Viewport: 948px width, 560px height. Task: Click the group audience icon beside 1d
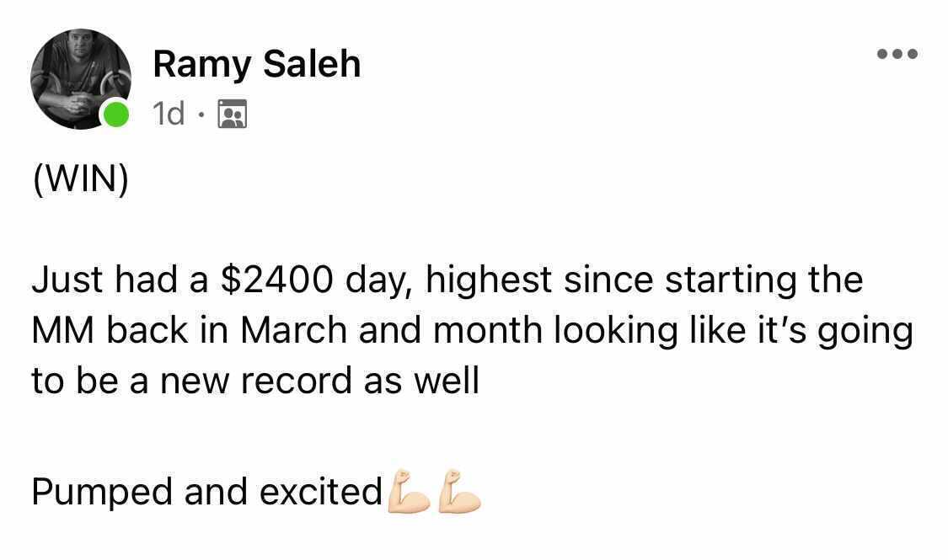(x=233, y=114)
